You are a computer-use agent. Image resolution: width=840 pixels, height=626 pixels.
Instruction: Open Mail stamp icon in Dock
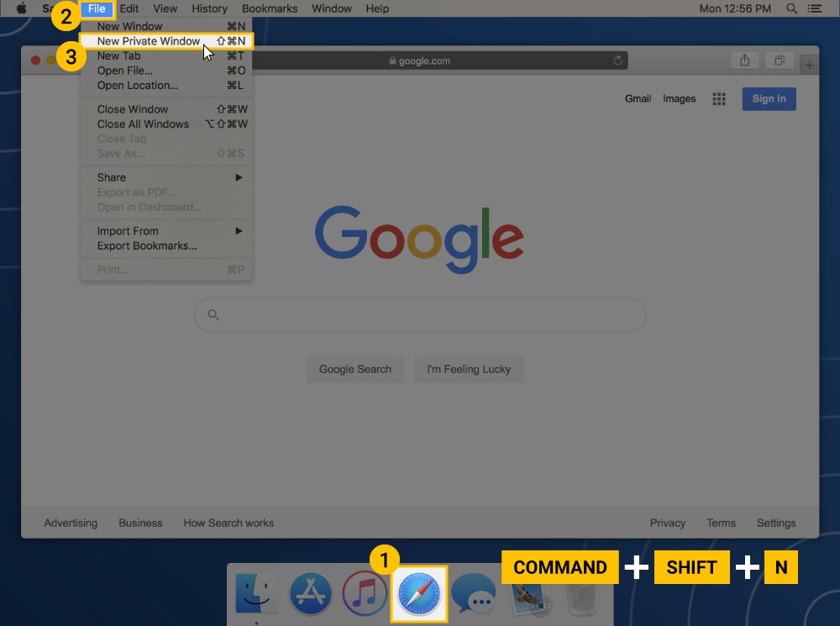[x=530, y=597]
